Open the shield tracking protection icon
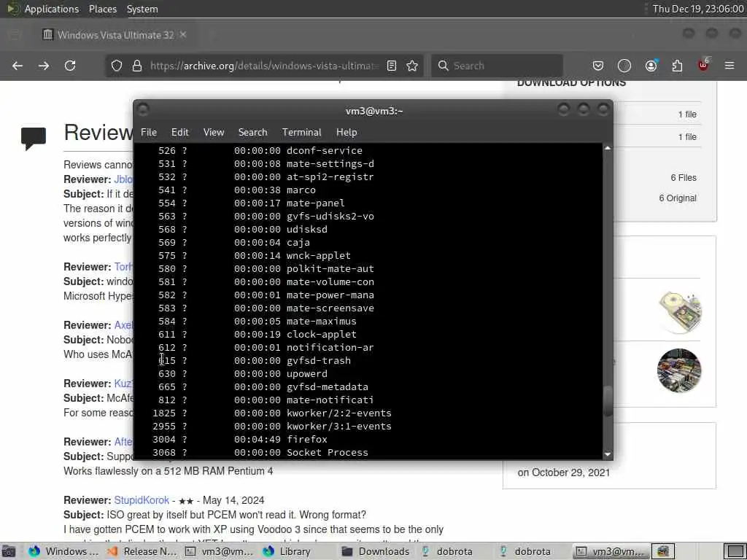This screenshot has width=747, height=560. coord(117,66)
